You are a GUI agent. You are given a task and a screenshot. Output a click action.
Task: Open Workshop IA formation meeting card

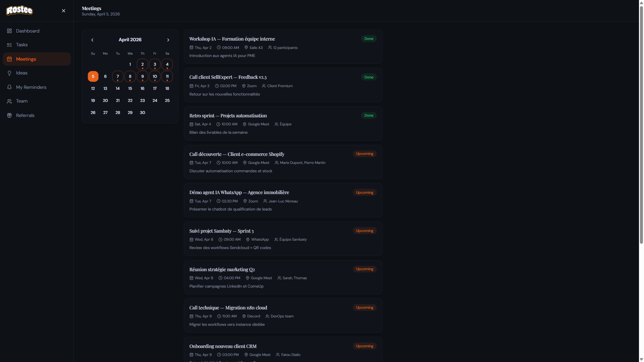click(232, 39)
